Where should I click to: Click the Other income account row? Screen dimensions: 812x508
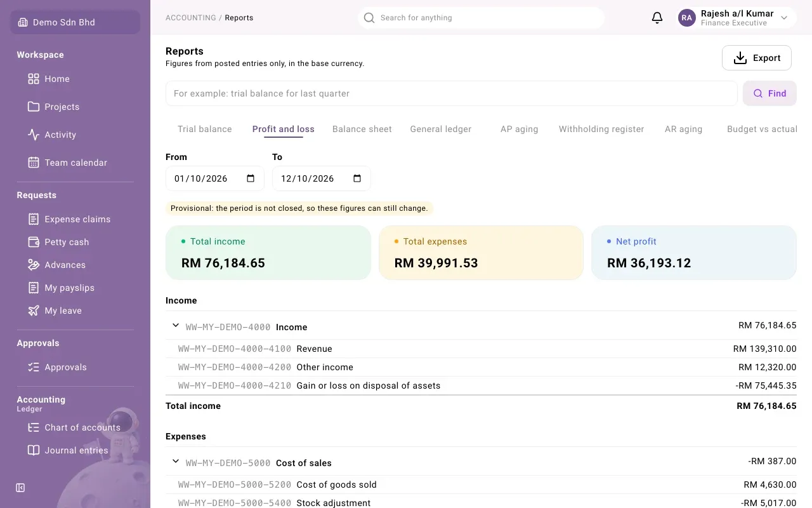click(x=481, y=367)
